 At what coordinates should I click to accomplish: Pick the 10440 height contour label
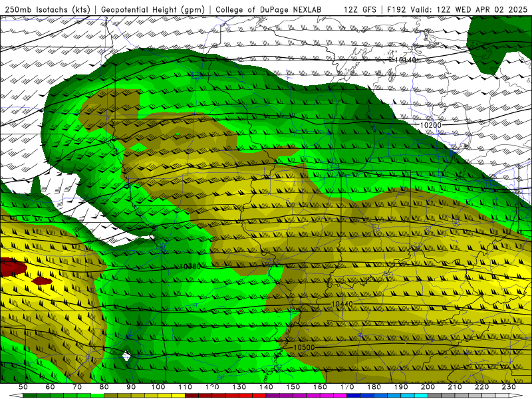click(x=342, y=304)
